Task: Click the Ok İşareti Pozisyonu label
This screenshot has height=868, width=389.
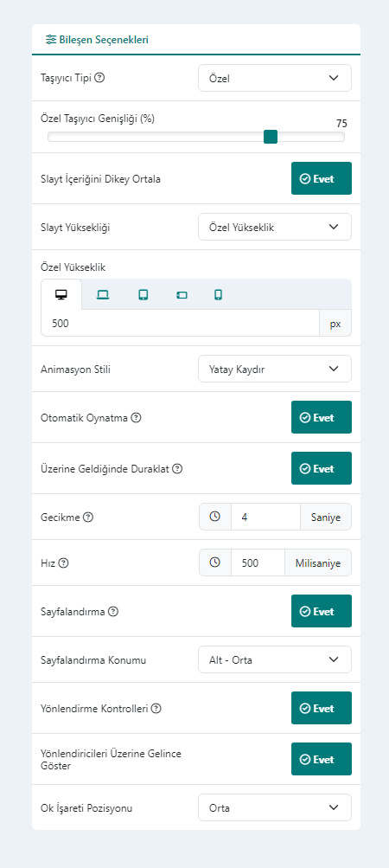Action: point(86,807)
